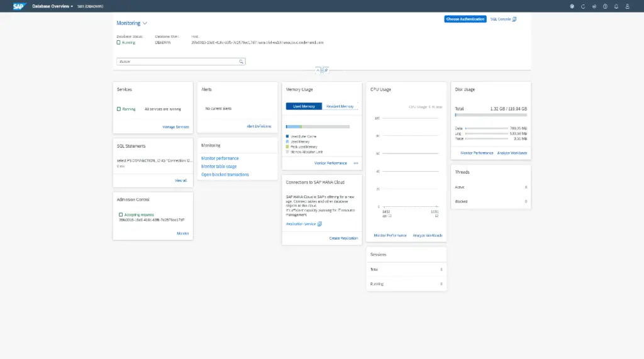The height and width of the screenshot is (359, 644).
Task: Pin the header with pin icon
Action: point(326,70)
